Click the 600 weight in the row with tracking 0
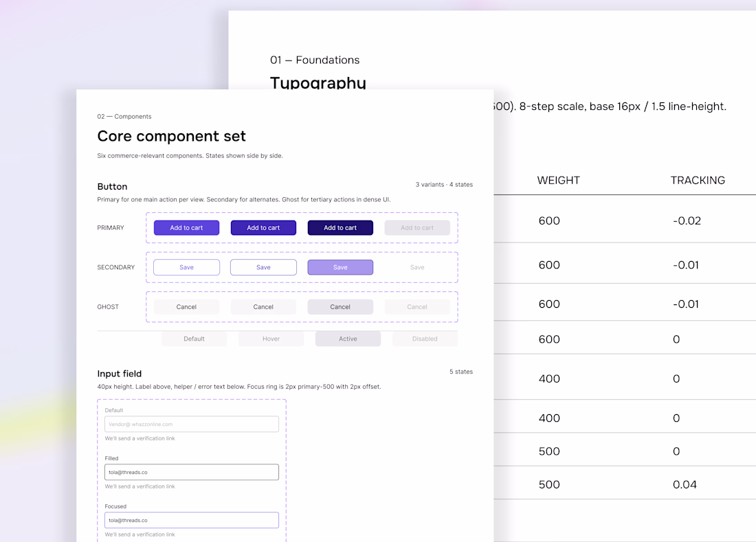 (x=549, y=339)
